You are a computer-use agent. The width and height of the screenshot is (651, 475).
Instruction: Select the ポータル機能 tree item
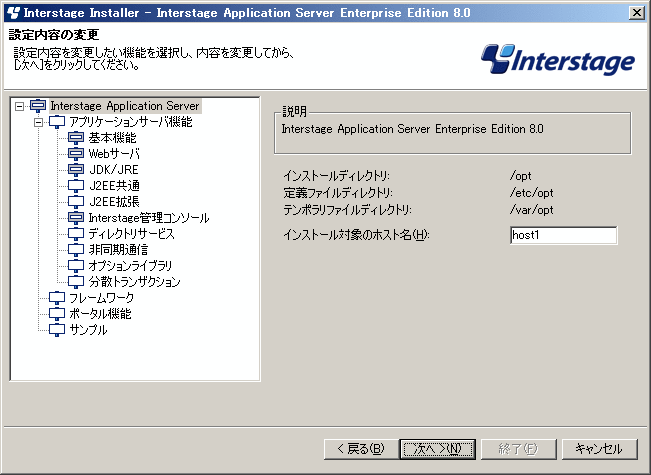click(x=100, y=314)
